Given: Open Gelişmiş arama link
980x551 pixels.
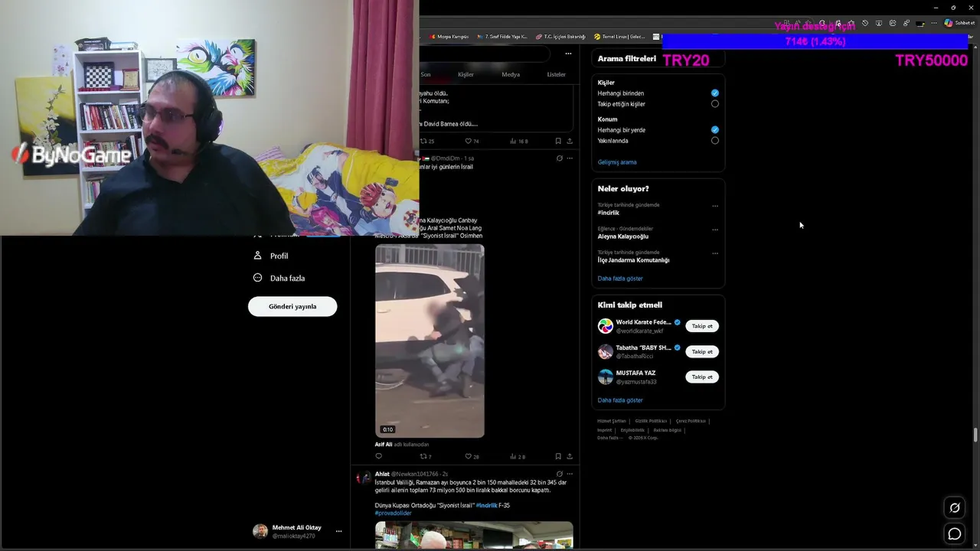Looking at the screenshot, I should point(617,162).
